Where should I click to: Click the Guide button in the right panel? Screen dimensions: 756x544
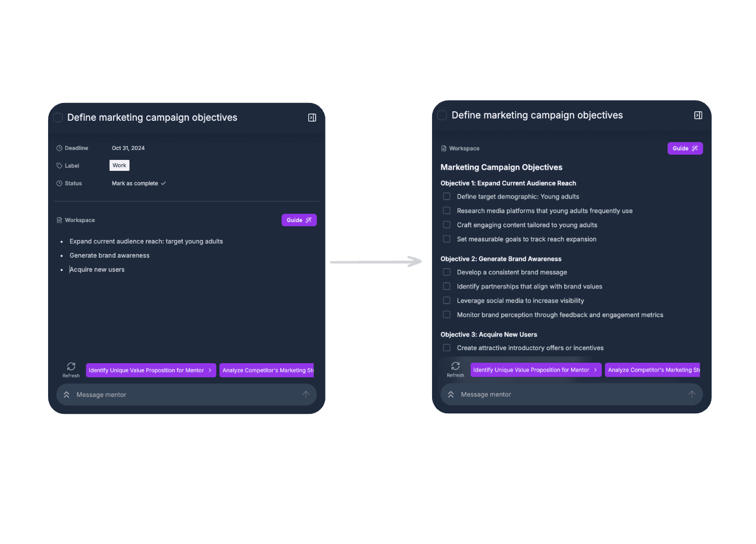click(685, 148)
